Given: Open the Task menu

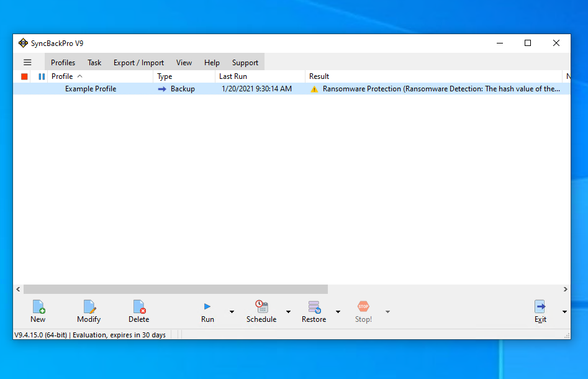Looking at the screenshot, I should [x=94, y=63].
